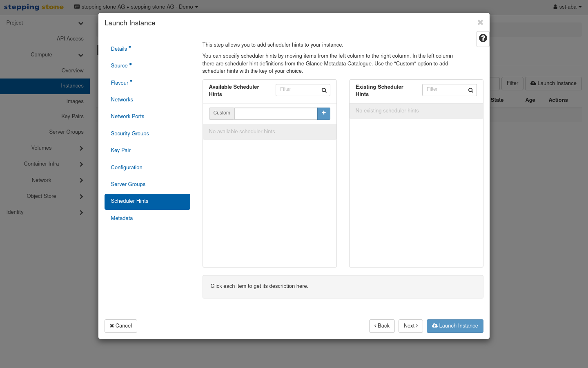588x368 pixels.
Task: Collapse the Compute sidebar section
Action: coord(45,55)
